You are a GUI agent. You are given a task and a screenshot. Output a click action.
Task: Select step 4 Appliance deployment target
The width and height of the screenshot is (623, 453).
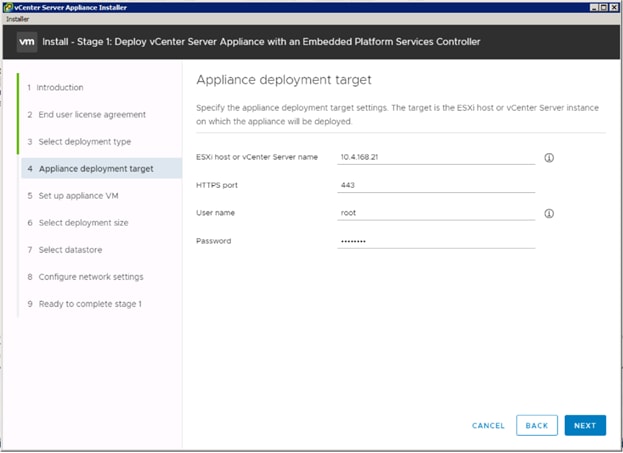click(101, 168)
